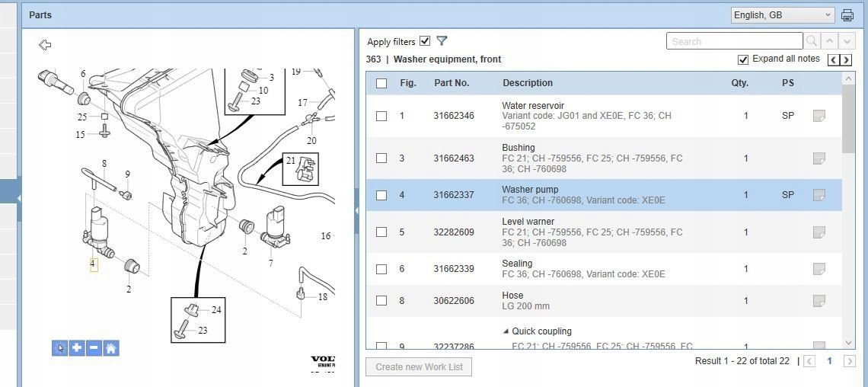
Task: Select callout number 7 in diagram
Action: coord(271,264)
